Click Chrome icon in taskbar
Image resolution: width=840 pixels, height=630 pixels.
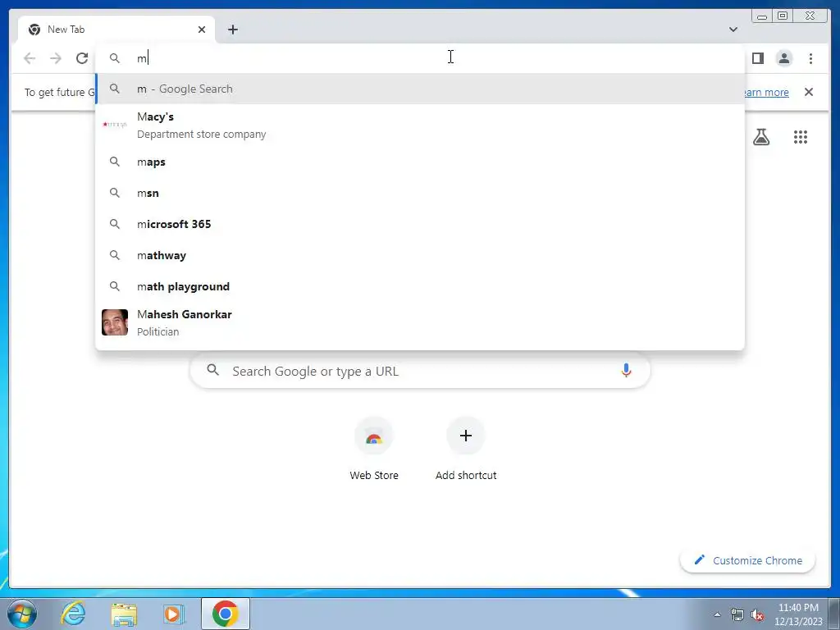(x=225, y=614)
